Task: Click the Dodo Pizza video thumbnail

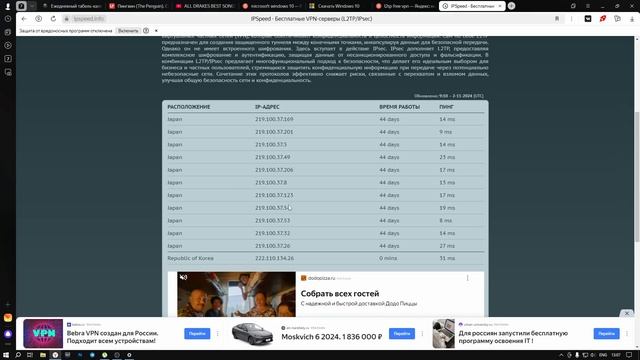Action: click(x=236, y=294)
